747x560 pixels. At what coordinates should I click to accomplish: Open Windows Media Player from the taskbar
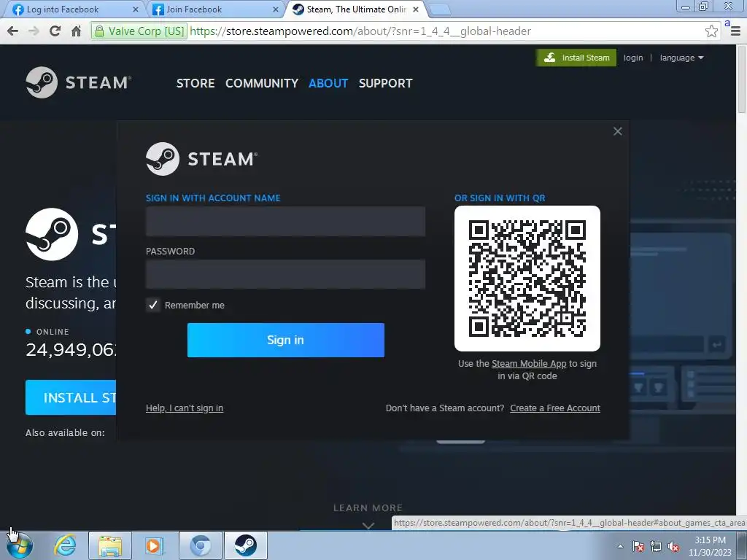[x=154, y=545]
